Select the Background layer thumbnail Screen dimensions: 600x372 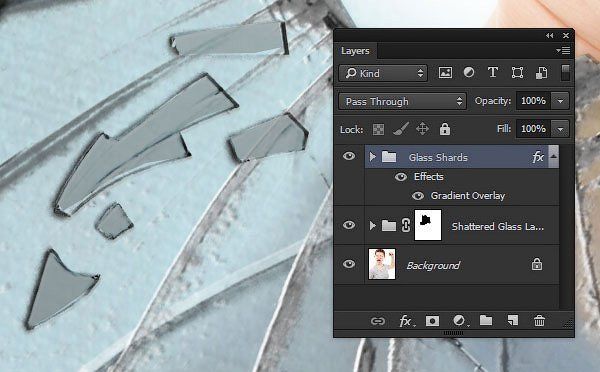click(x=382, y=264)
